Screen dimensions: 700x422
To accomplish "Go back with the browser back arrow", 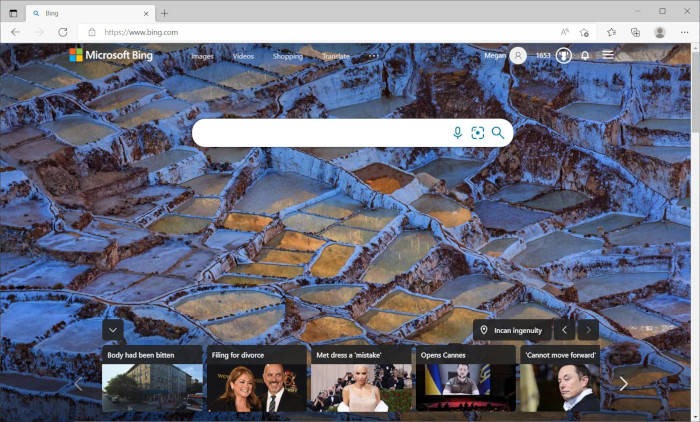I will coord(16,32).
